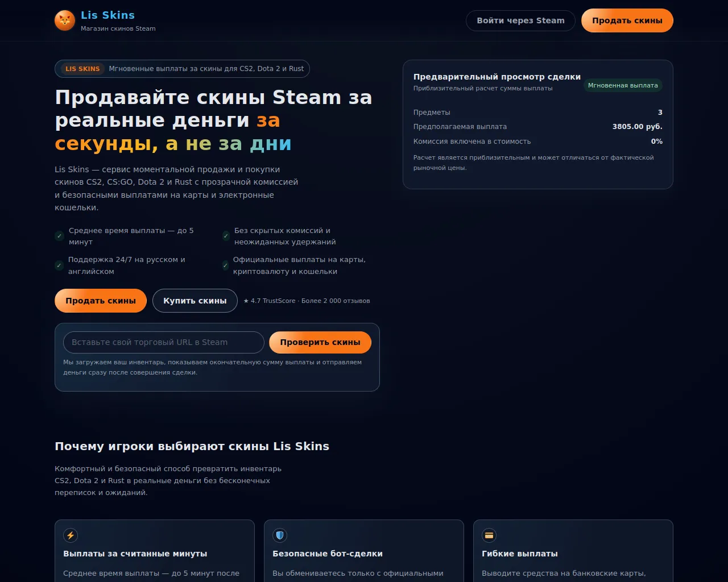Log in via 'Войти через Steam'

tap(520, 20)
